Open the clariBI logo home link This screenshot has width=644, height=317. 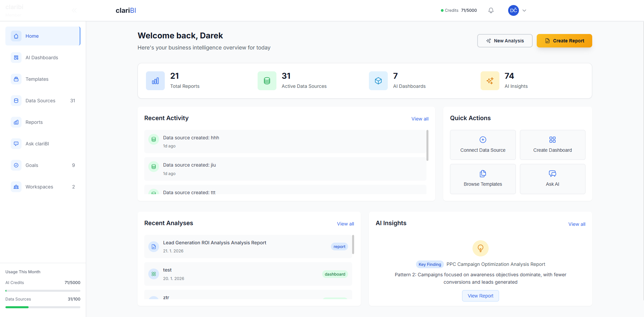coord(125,10)
